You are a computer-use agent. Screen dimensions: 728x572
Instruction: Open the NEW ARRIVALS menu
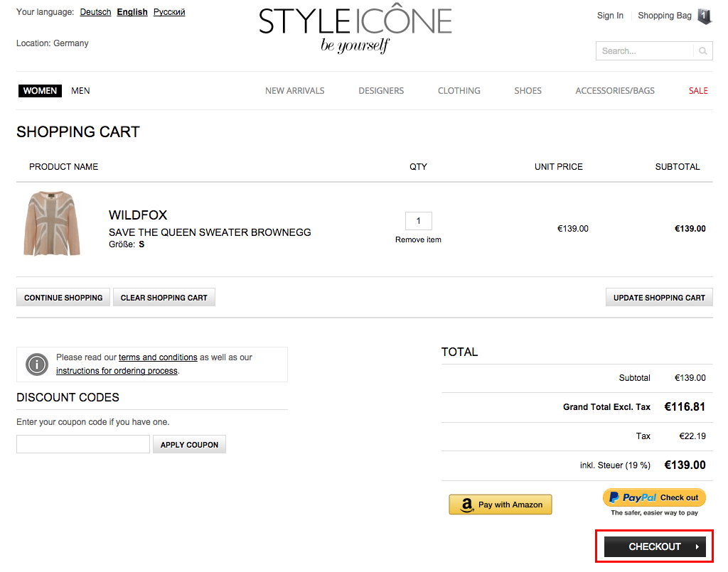click(x=295, y=91)
